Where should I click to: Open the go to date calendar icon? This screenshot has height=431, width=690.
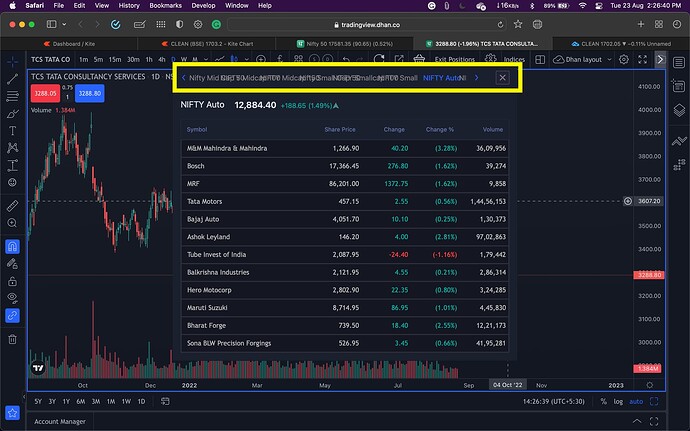165,401
